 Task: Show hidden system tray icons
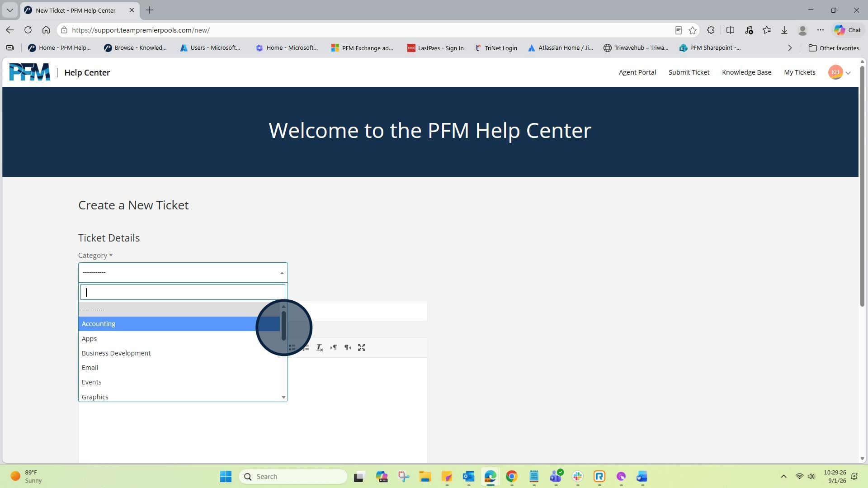tap(783, 476)
